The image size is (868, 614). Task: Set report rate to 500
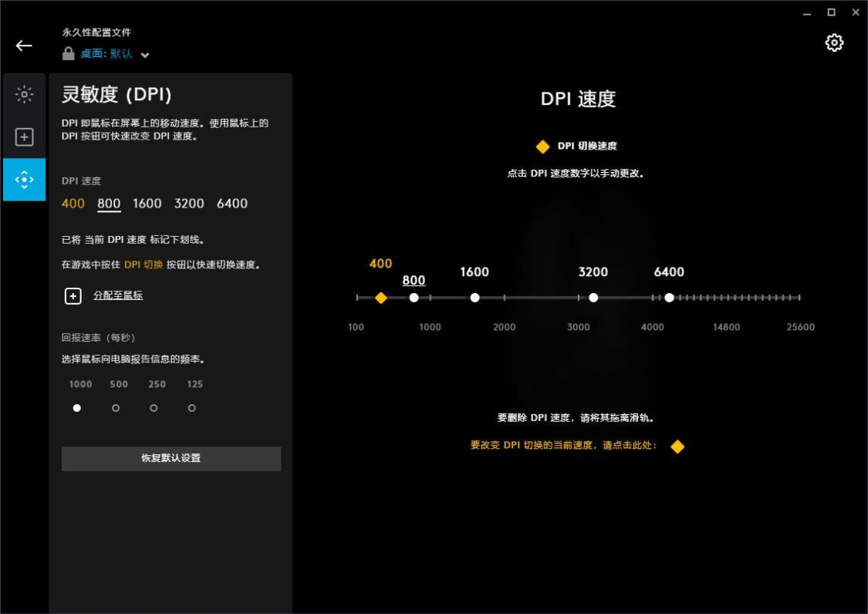click(116, 408)
